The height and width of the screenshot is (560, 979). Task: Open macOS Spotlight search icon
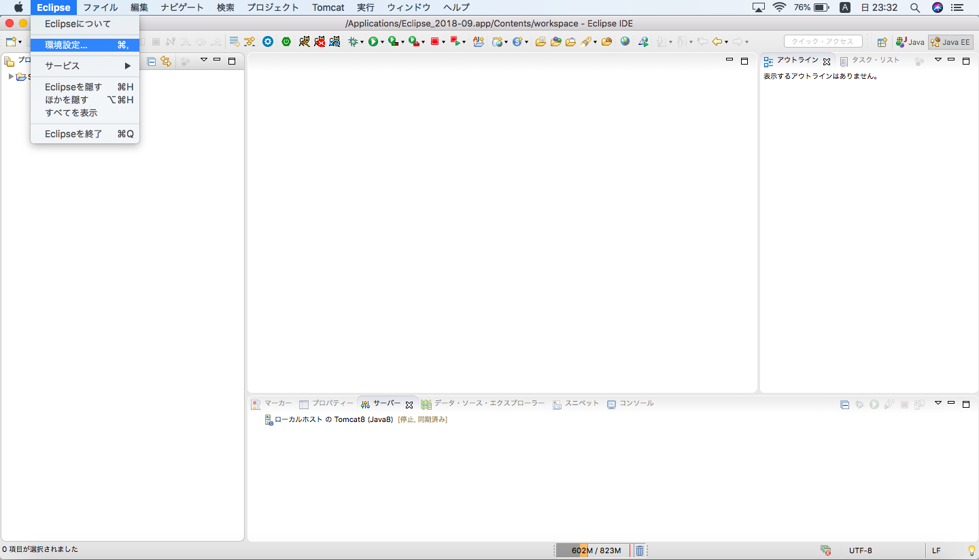915,7
